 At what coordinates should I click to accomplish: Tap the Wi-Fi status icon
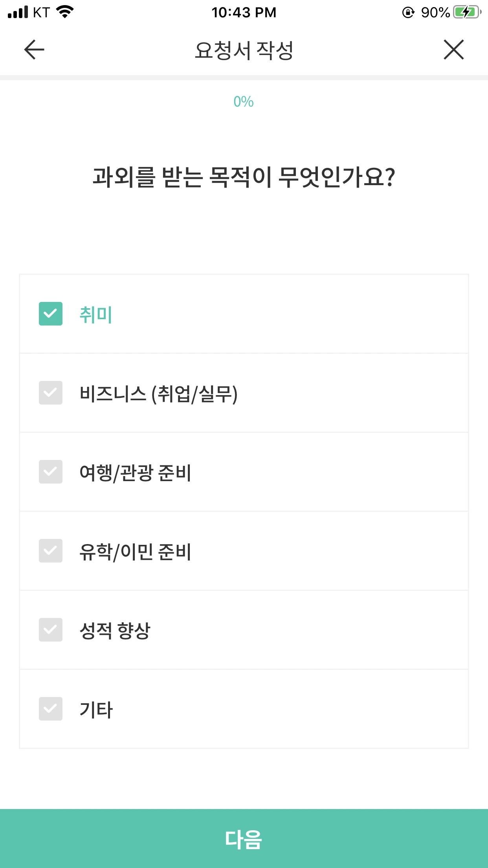tap(65, 12)
